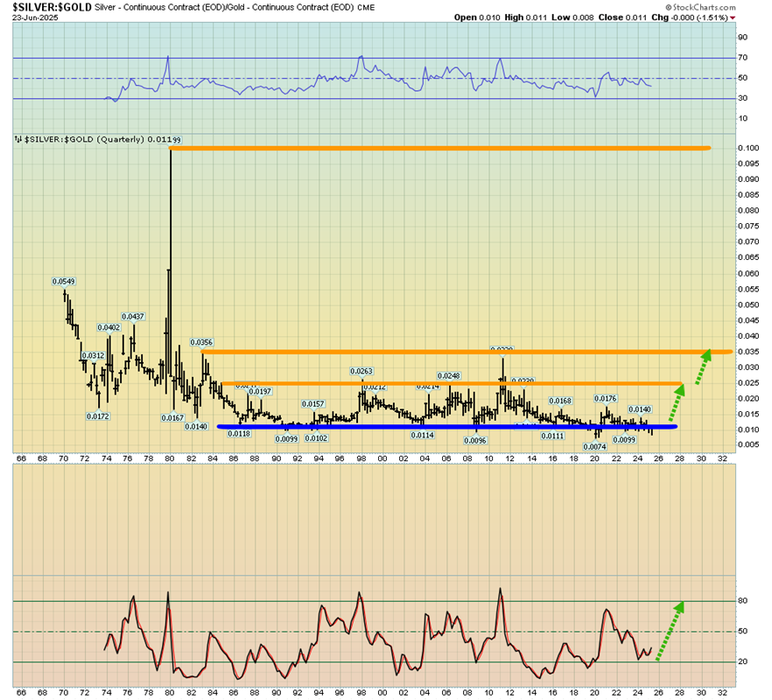The width and height of the screenshot is (772, 700).
Task: Click the 0.0263 peak price label
Action: pyautogui.click(x=362, y=372)
